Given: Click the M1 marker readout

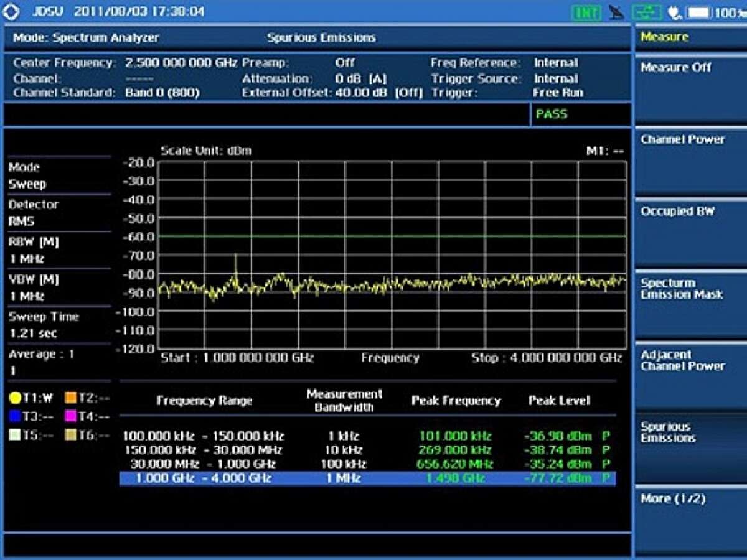Looking at the screenshot, I should point(605,151).
